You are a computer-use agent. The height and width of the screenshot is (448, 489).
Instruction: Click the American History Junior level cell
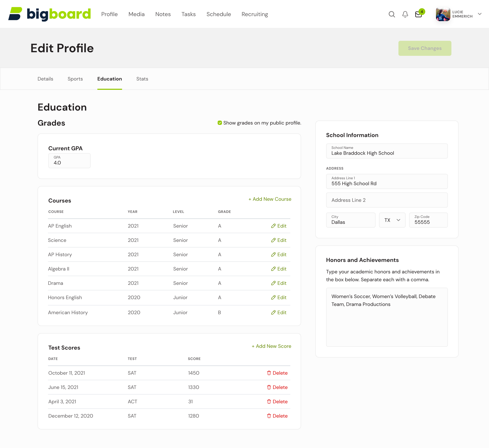[180, 313]
